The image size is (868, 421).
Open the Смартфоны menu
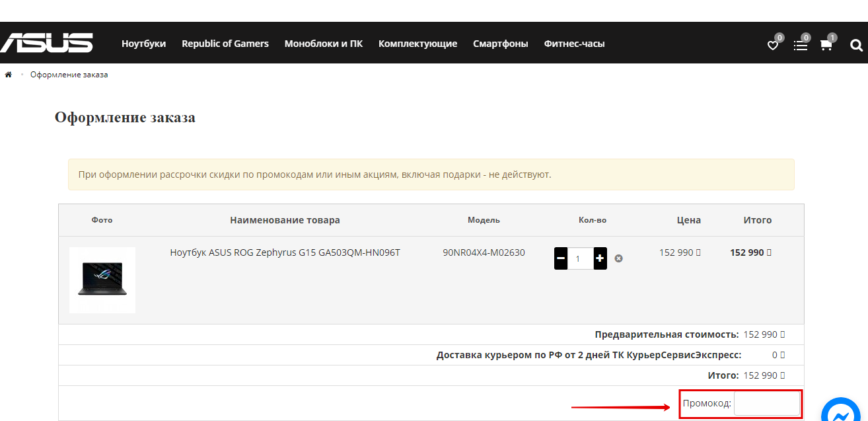click(x=501, y=44)
